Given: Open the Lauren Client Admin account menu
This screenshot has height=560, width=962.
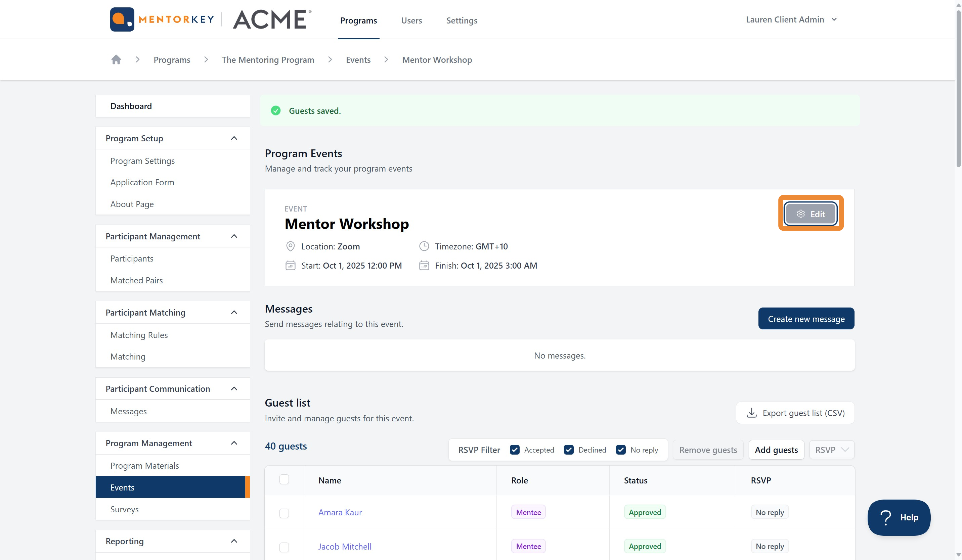Looking at the screenshot, I should pos(792,19).
